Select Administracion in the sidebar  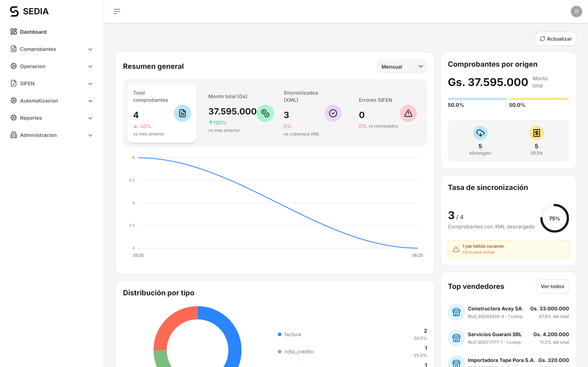(x=52, y=135)
